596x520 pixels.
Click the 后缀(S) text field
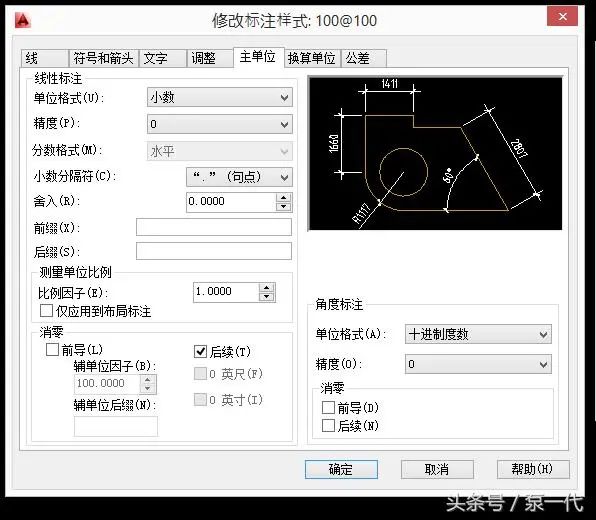click(x=214, y=251)
